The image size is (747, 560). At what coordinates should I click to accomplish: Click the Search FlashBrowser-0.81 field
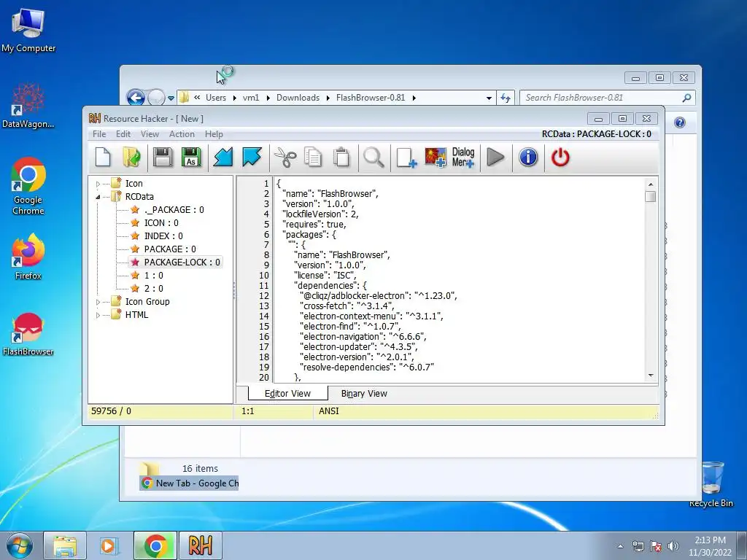tap(608, 98)
